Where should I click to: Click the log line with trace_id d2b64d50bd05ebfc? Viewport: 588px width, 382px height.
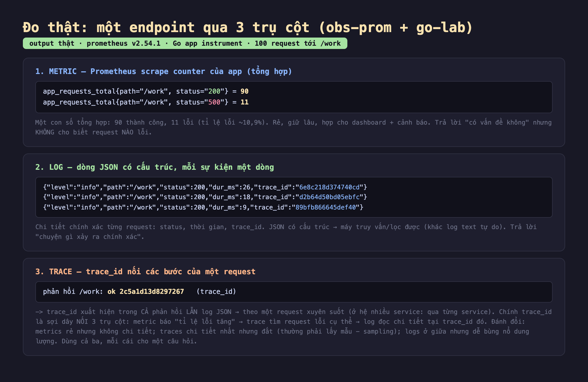click(205, 197)
